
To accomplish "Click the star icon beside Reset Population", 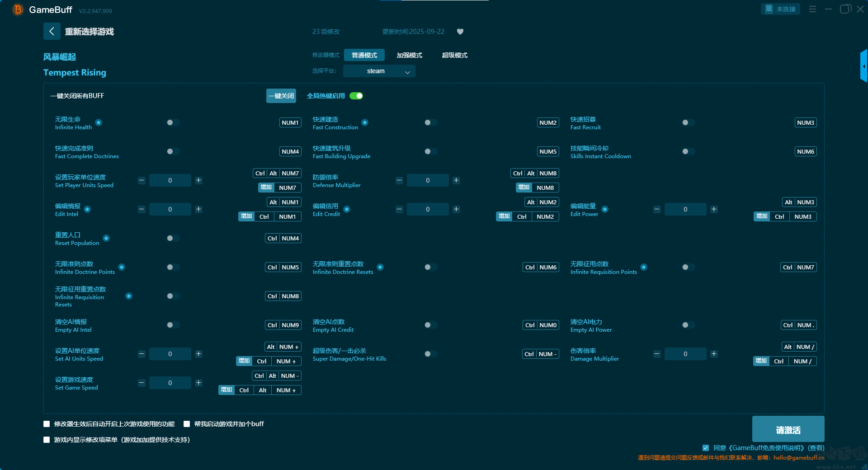I will tap(106, 238).
